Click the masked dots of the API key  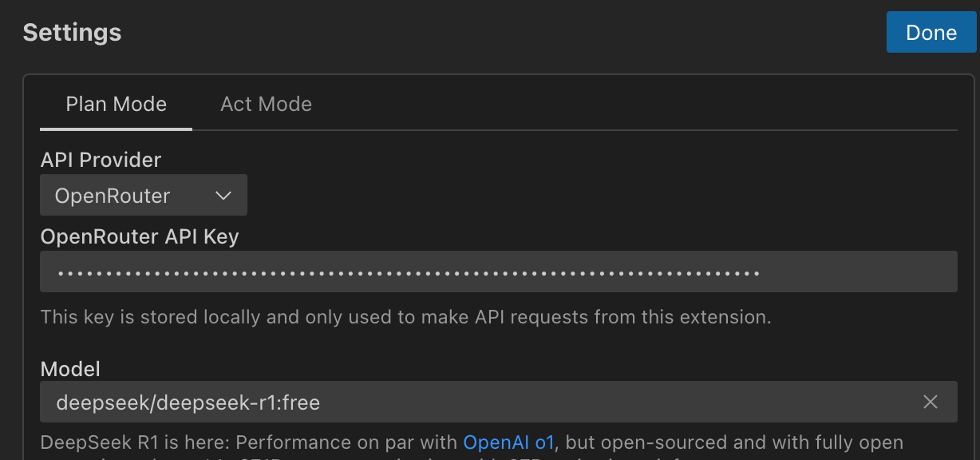pos(409,273)
